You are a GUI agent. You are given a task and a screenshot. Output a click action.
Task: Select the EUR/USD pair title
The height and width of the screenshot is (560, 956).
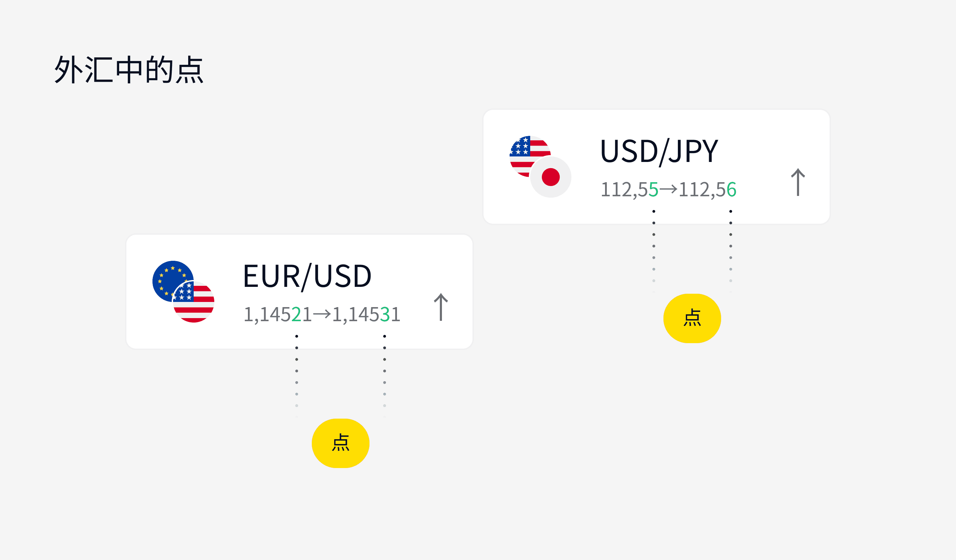[307, 277]
